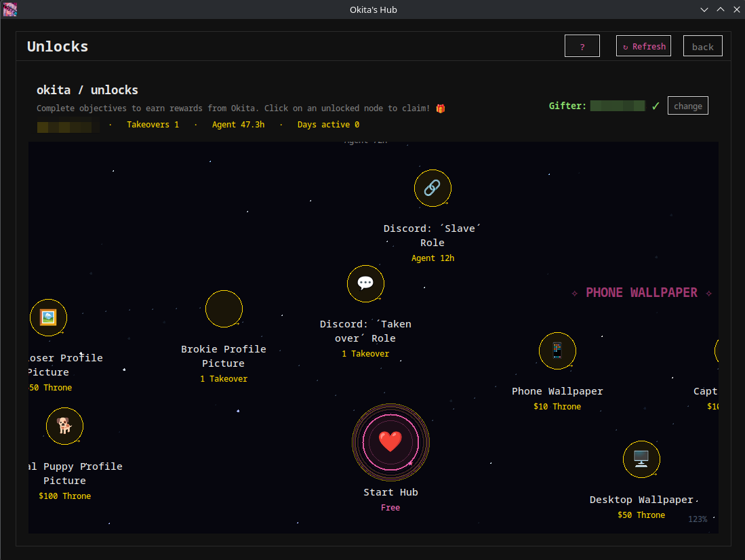Click the gift icon after the description
745x560 pixels.
[x=441, y=108]
